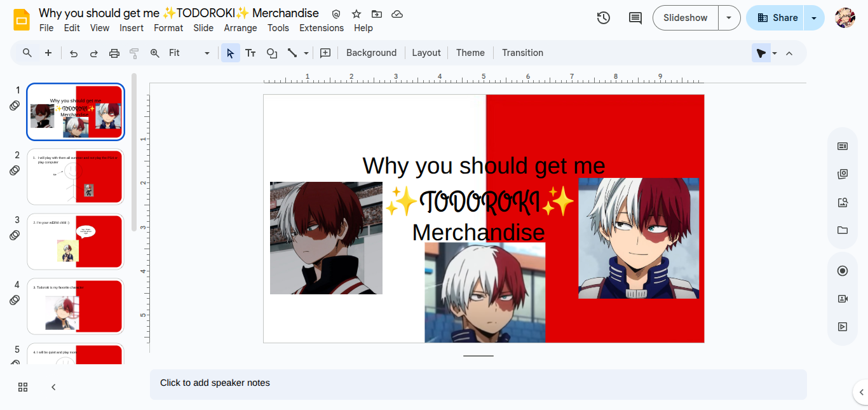Open the Slide menu
This screenshot has height=410, width=868.
[203, 28]
